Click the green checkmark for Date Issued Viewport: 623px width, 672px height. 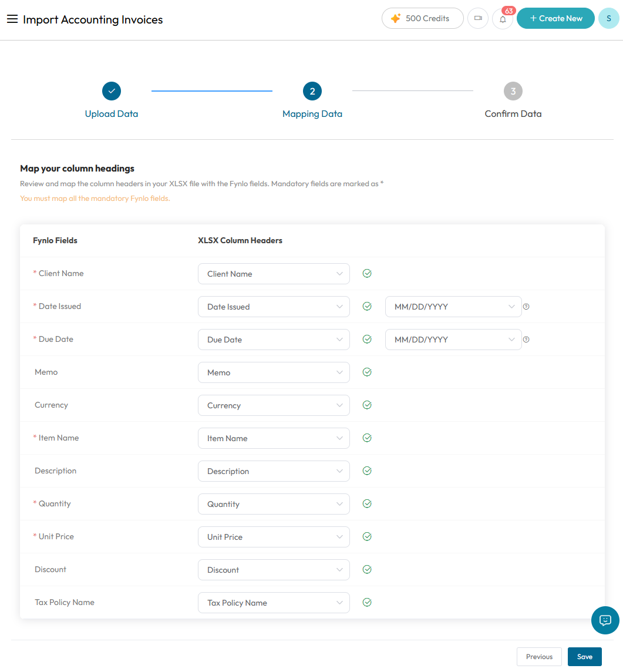coord(367,307)
